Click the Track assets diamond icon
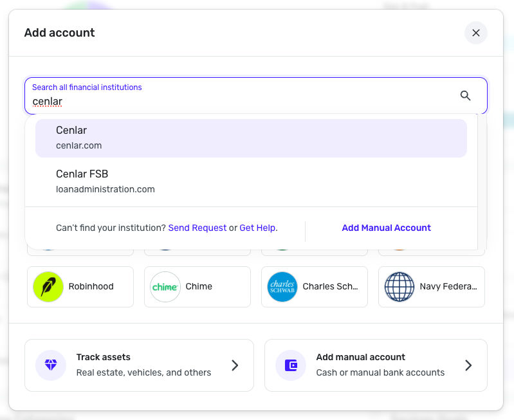The image size is (514, 420). (x=51, y=365)
